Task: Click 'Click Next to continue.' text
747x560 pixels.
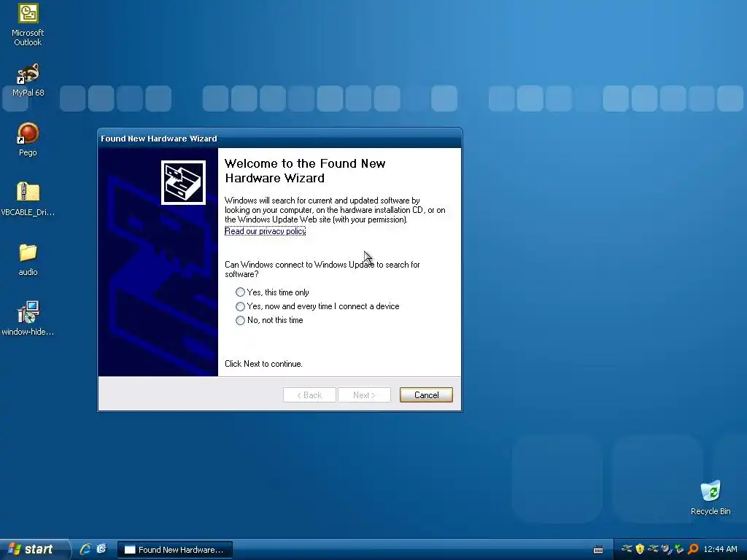Action: pos(263,364)
